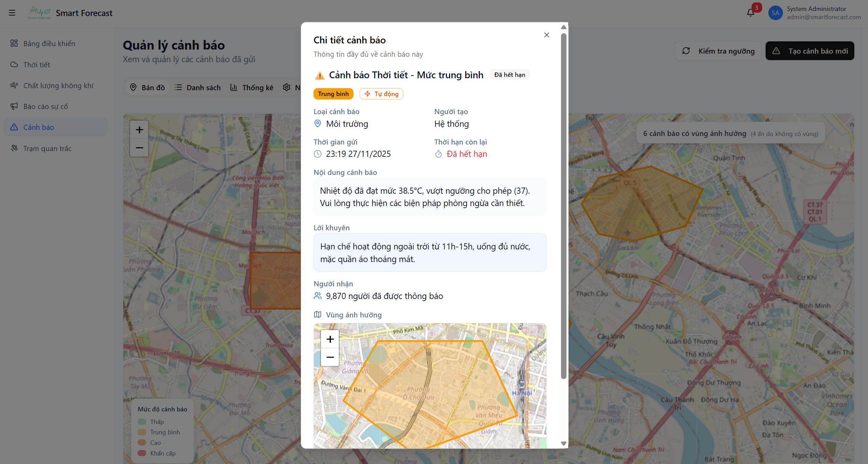Zoom out on the dialog mini map

[x=330, y=357]
